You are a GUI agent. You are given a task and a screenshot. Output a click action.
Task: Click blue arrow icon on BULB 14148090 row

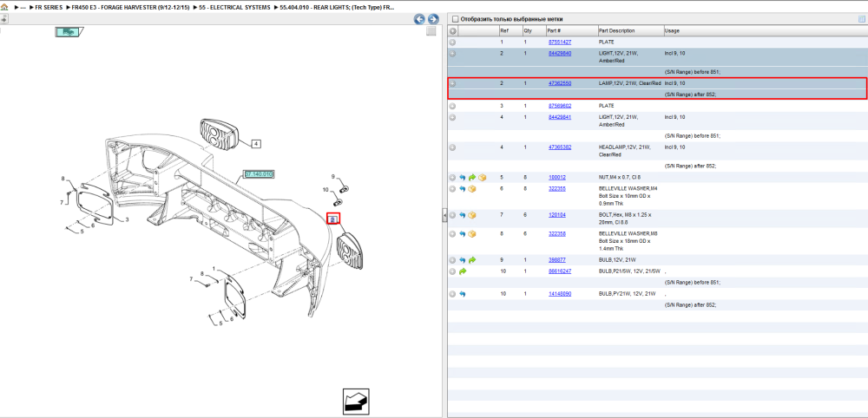pos(463,294)
